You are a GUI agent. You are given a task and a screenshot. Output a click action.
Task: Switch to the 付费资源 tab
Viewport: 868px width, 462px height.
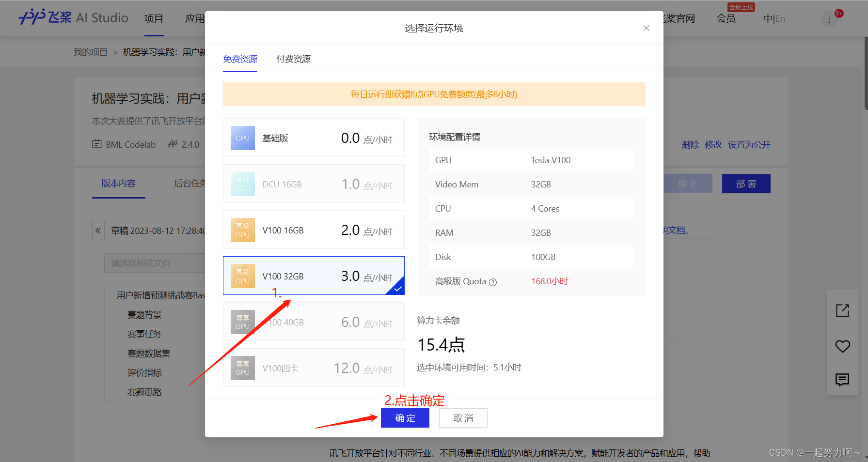pyautogui.click(x=293, y=59)
